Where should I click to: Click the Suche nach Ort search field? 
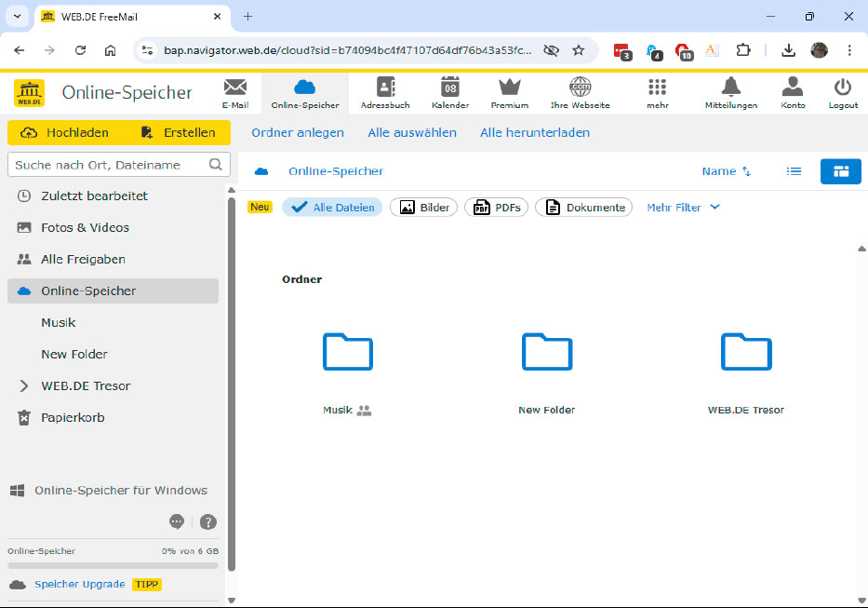112,164
